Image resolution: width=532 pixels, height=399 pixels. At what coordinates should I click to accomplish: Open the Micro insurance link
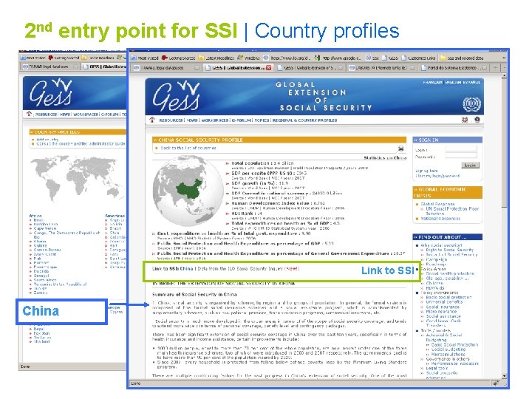[441, 311]
